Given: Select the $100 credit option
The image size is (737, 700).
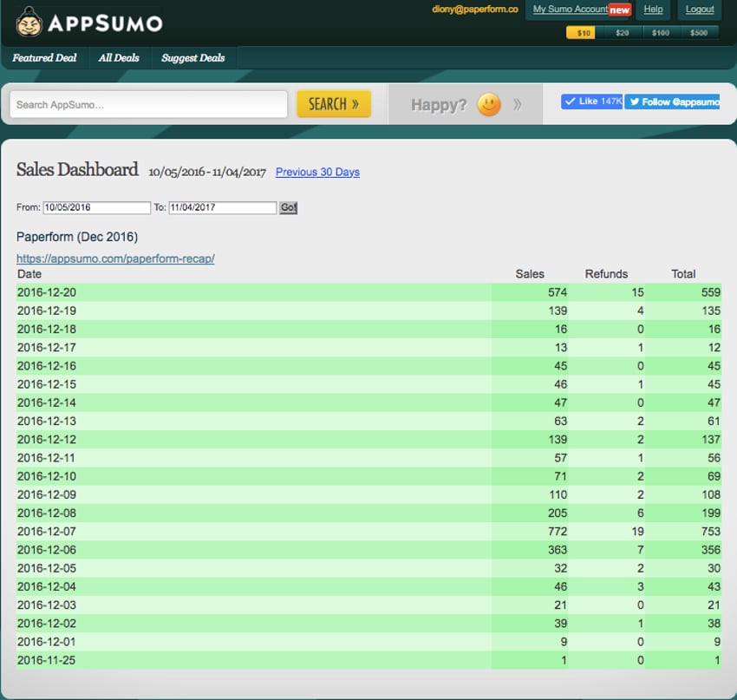Looking at the screenshot, I should (661, 32).
